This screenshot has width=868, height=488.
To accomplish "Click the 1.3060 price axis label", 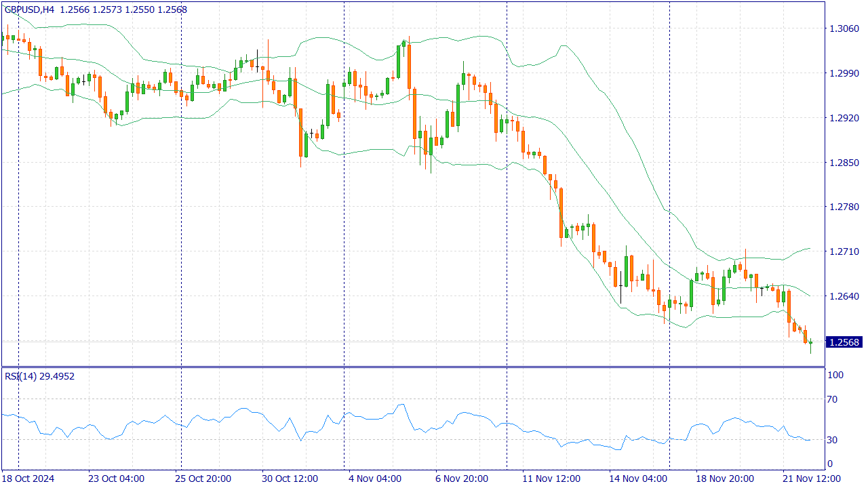I will coord(844,28).
